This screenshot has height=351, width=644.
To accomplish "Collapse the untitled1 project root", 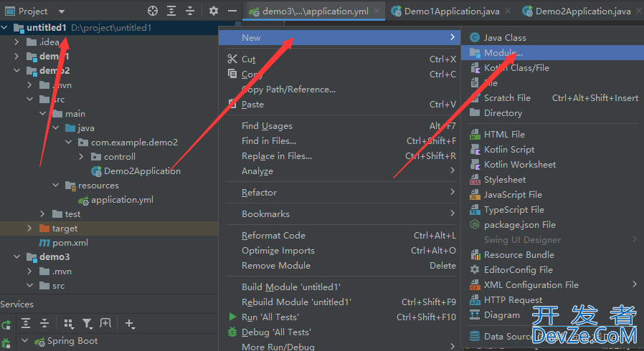I will 4,27.
